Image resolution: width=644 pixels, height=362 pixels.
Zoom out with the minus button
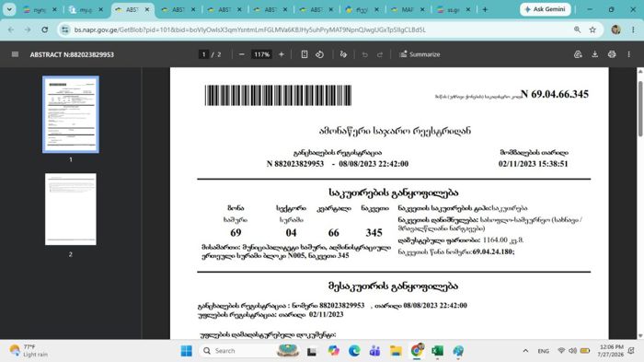pos(241,54)
